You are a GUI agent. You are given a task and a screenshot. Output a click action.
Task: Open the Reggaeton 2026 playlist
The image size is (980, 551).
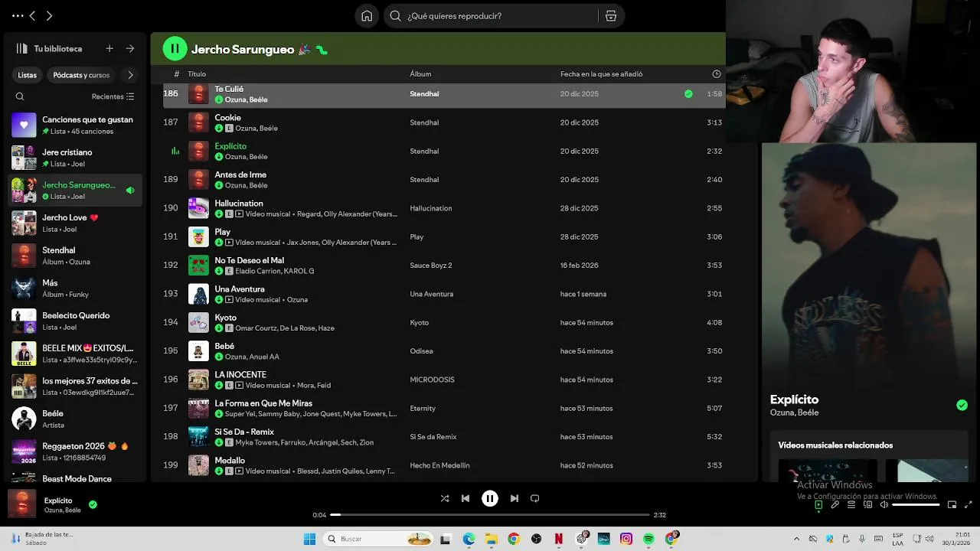(75, 452)
